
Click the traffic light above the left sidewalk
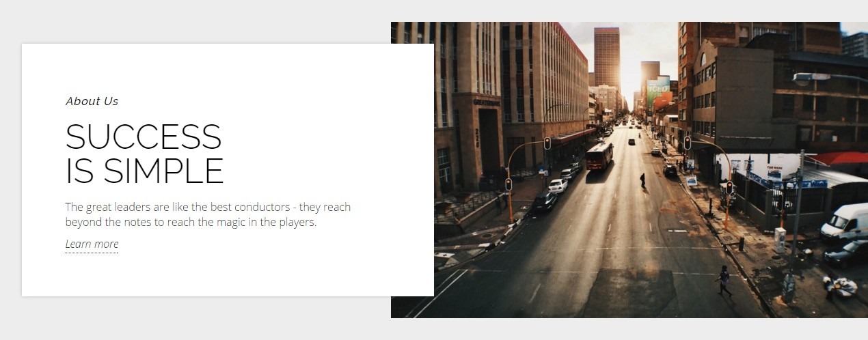547,143
